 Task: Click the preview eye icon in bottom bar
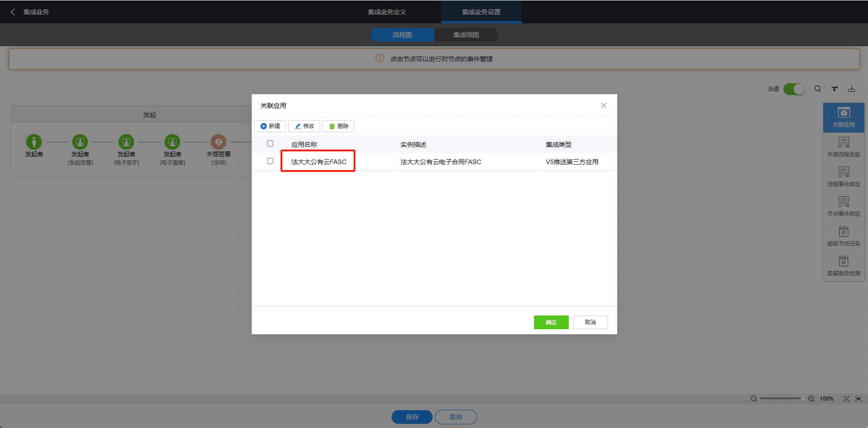[x=858, y=399]
